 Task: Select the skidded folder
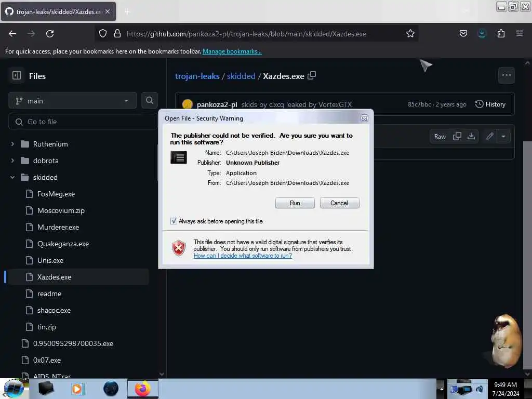pyautogui.click(x=45, y=177)
